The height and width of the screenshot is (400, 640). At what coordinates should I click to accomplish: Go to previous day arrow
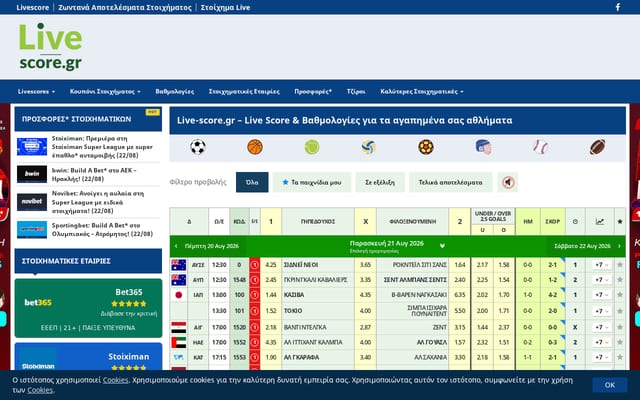click(x=176, y=246)
